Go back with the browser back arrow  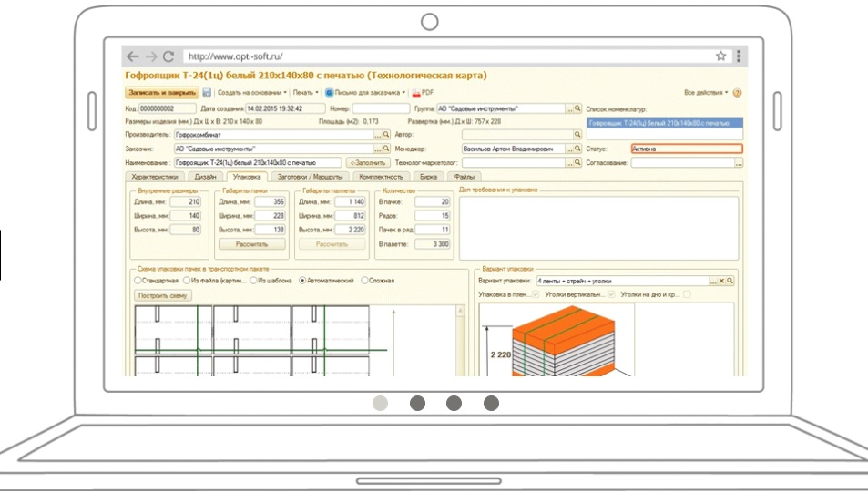pyautogui.click(x=133, y=56)
